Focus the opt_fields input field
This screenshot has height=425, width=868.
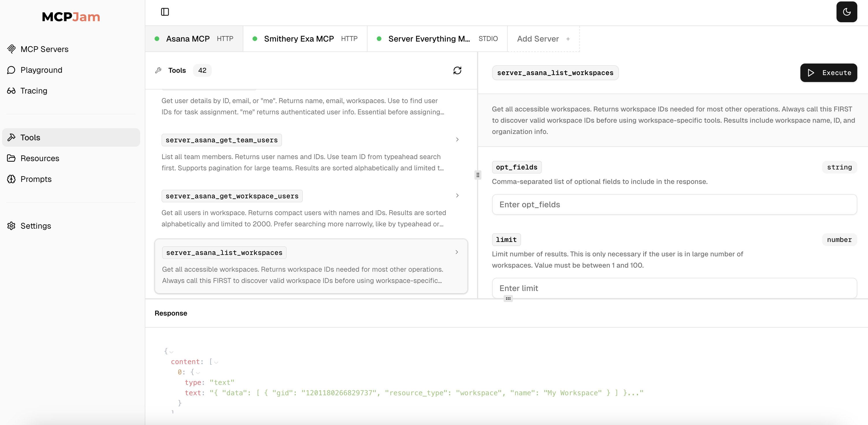pyautogui.click(x=674, y=204)
